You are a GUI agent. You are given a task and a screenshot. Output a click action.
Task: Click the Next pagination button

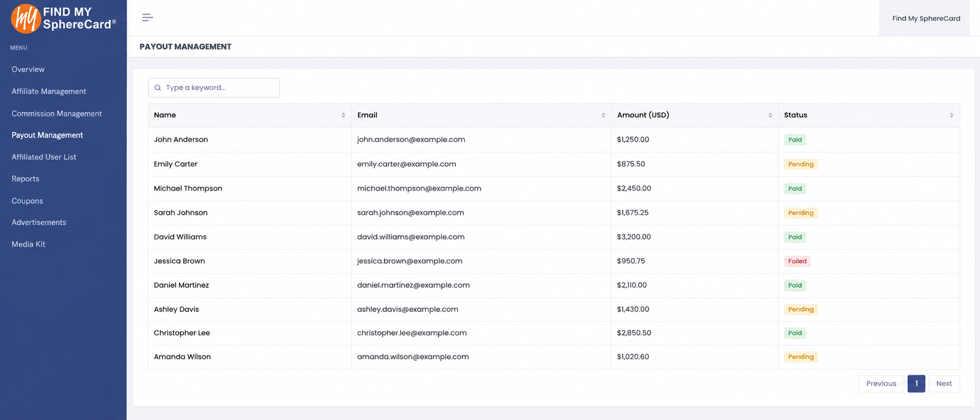(x=944, y=384)
